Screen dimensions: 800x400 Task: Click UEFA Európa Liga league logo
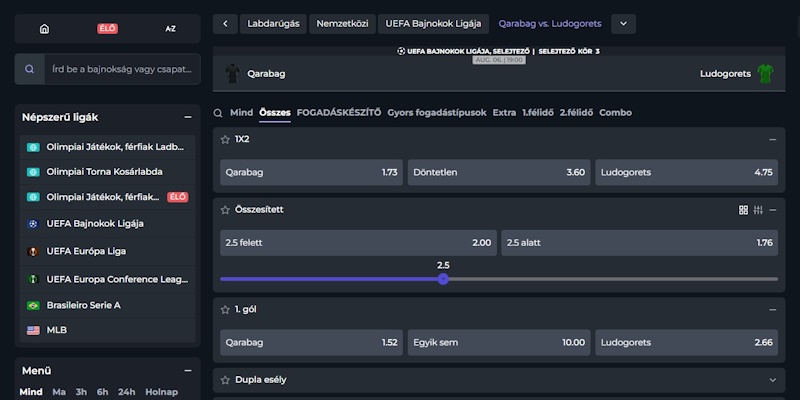point(33,252)
